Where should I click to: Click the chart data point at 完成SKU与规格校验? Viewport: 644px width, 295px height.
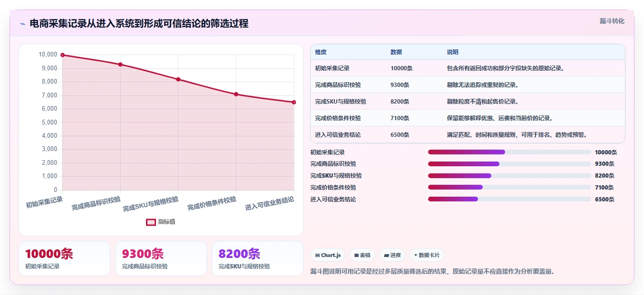coord(178,79)
